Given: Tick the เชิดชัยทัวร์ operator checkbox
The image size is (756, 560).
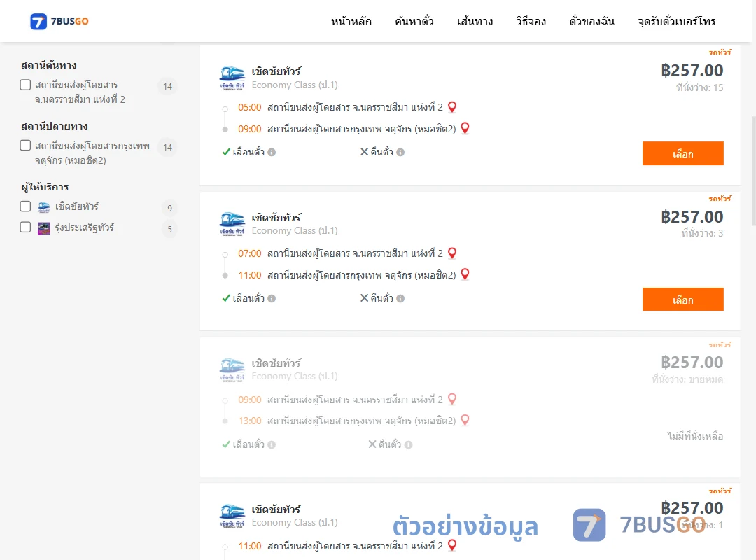Looking at the screenshot, I should pos(26,206).
